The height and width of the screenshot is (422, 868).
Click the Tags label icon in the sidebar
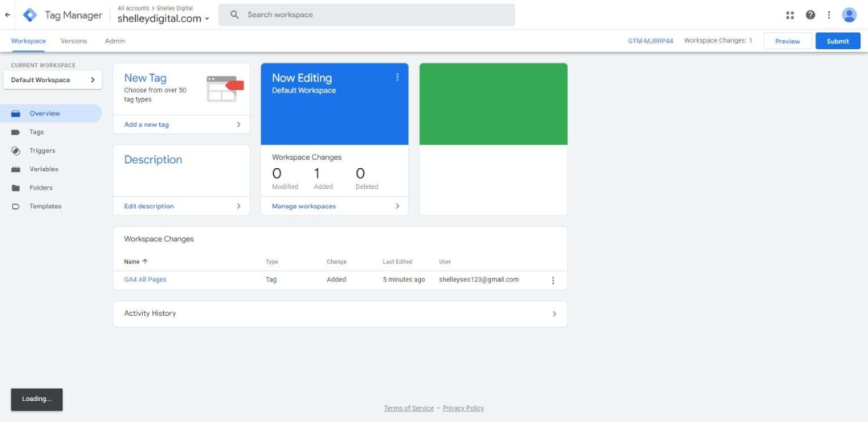tap(15, 133)
